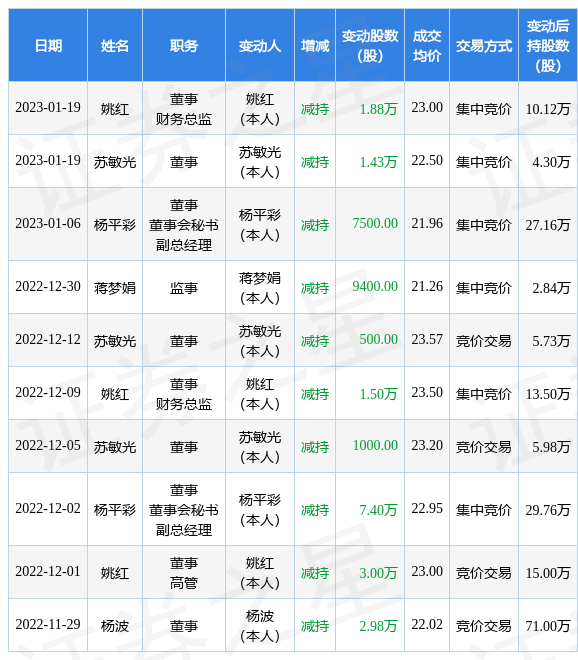Click the 7500.00 share change value

[x=375, y=224]
